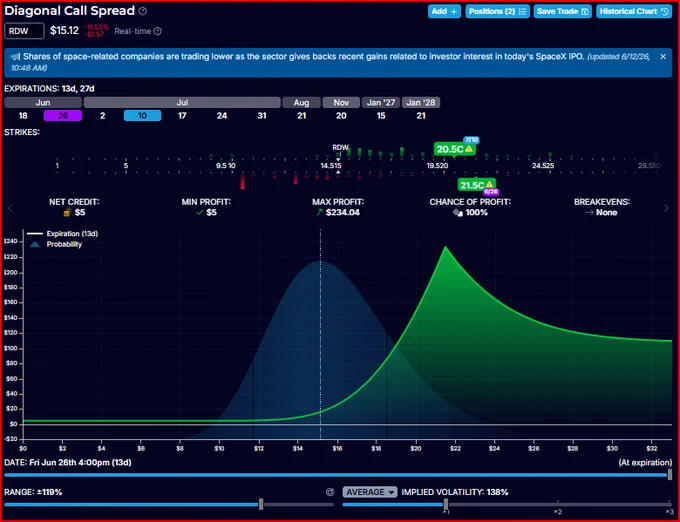Select the Jan '28 month group
Screen dimensions: 680x522
tap(421, 103)
